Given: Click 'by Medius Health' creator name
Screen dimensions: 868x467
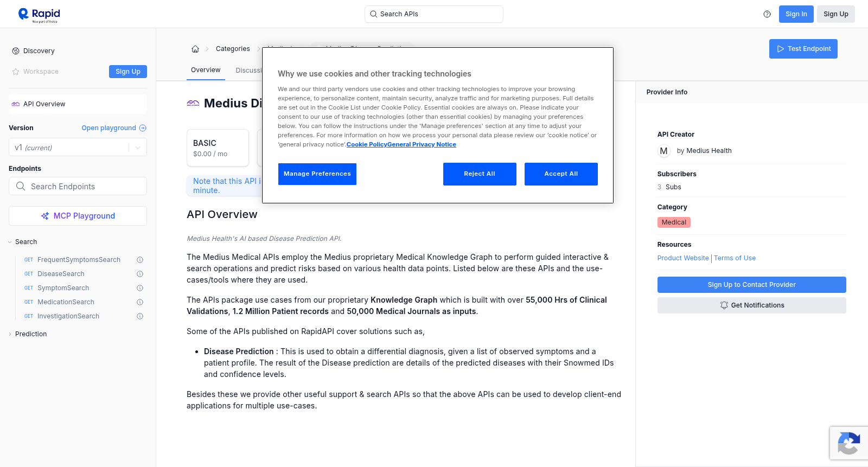Looking at the screenshot, I should [x=704, y=151].
